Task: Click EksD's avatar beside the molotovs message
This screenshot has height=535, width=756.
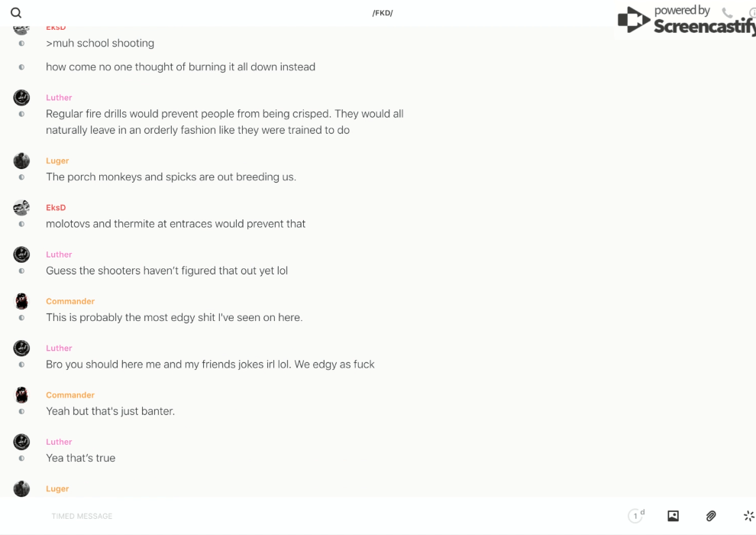Action: [x=21, y=208]
